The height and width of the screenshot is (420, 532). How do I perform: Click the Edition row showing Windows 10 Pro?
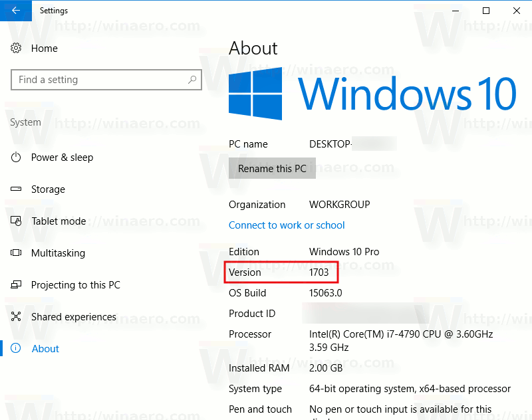pyautogui.click(x=344, y=252)
